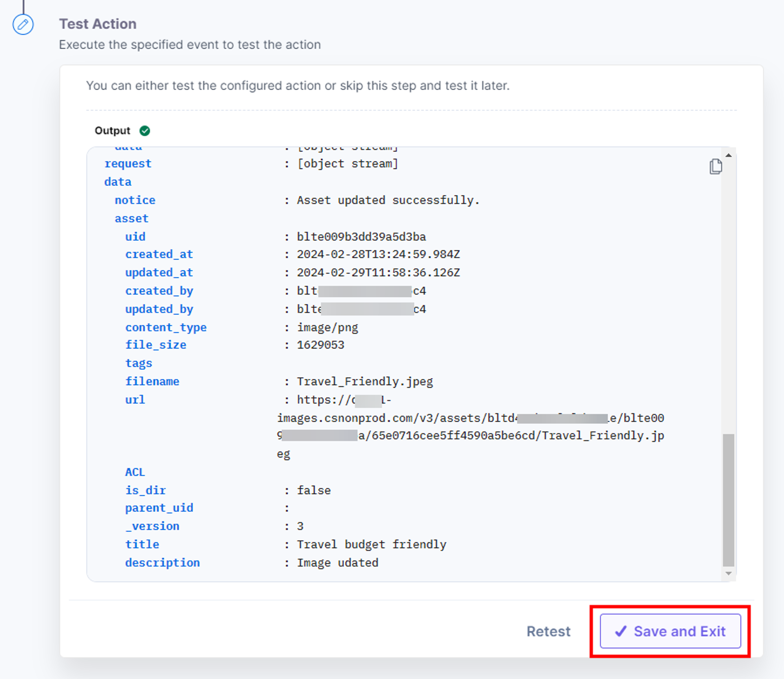784x679 pixels.
Task: Select the 'Travel budget friendly' title value
Action: pos(372,545)
